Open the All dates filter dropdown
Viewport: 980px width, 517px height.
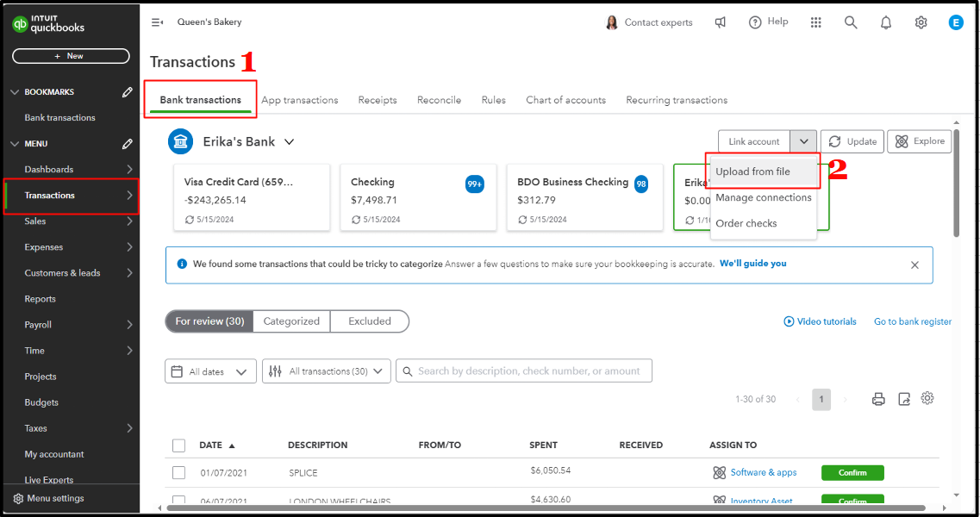point(210,371)
